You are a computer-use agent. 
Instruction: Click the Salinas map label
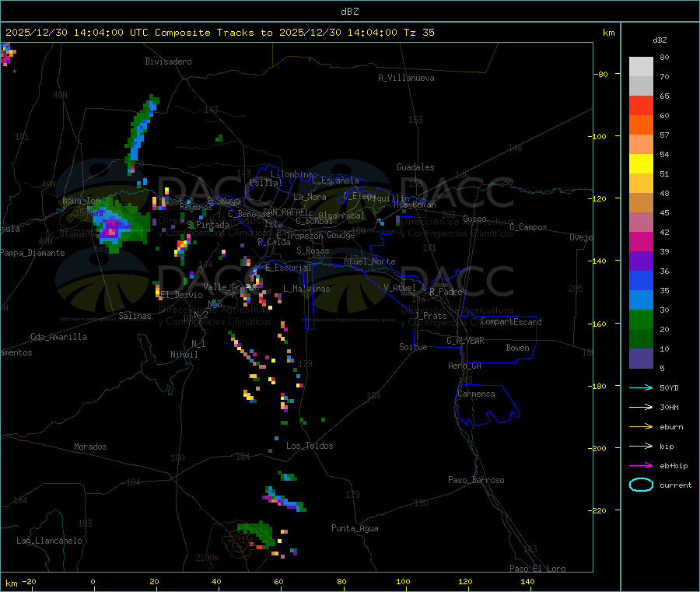[135, 316]
